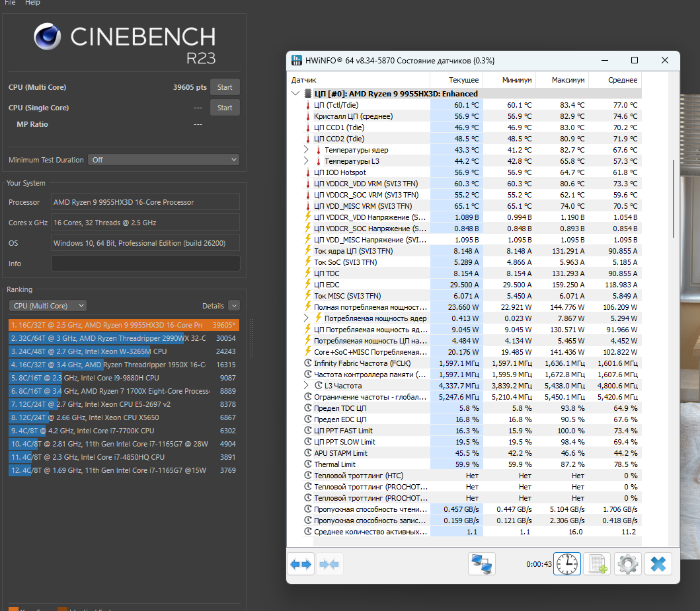Click the orange Your Score legend swatch
The width and height of the screenshot is (700, 611).
click(x=13, y=608)
